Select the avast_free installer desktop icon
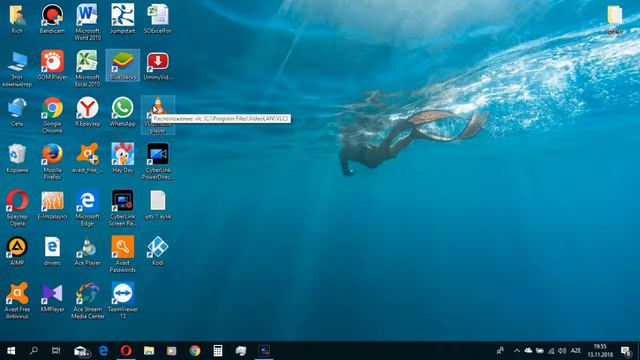 point(87,158)
